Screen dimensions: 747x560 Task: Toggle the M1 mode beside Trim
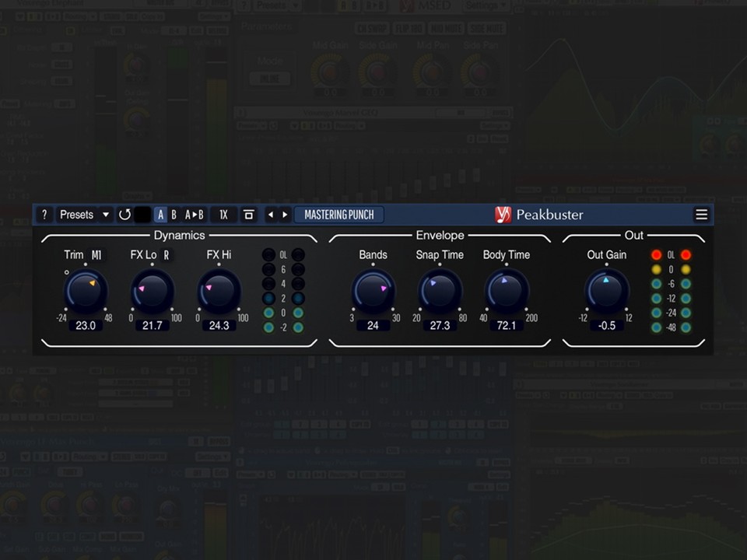[96, 255]
